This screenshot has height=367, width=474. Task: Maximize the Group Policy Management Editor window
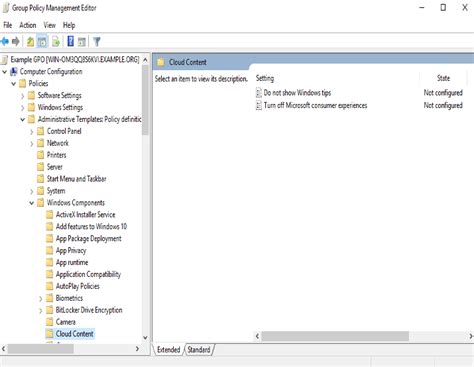coord(443,7)
